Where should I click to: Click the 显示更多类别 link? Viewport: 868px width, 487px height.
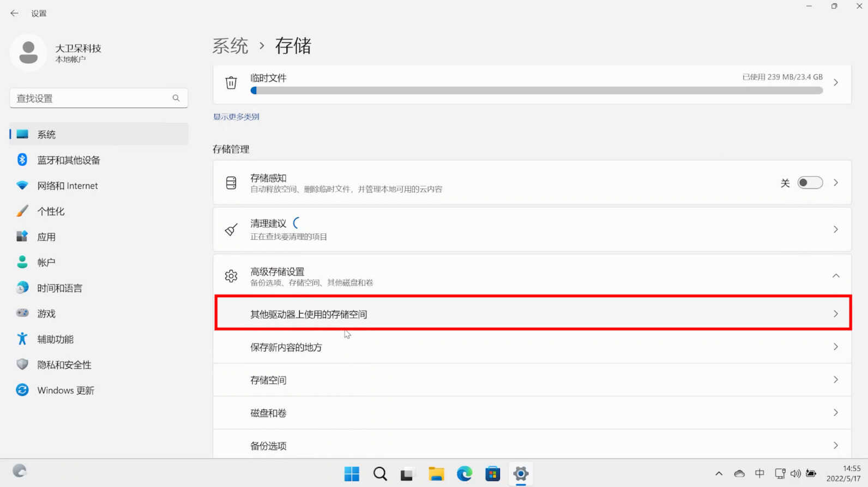tap(236, 117)
